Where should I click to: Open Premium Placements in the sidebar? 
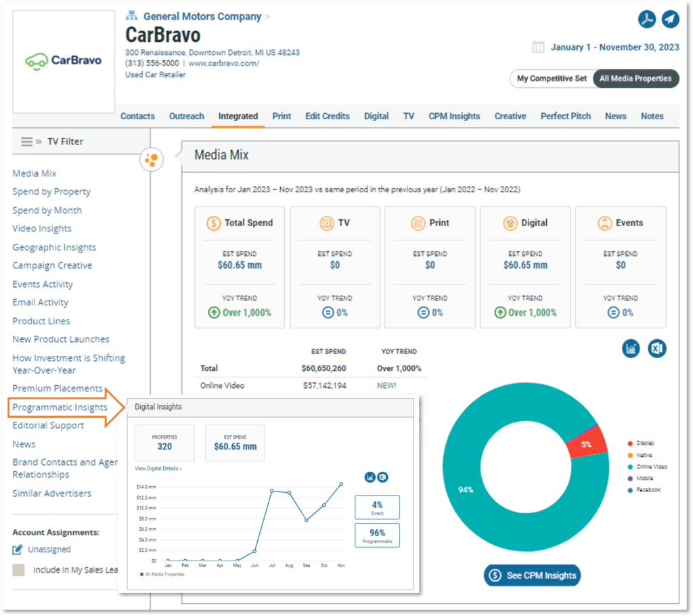click(58, 389)
